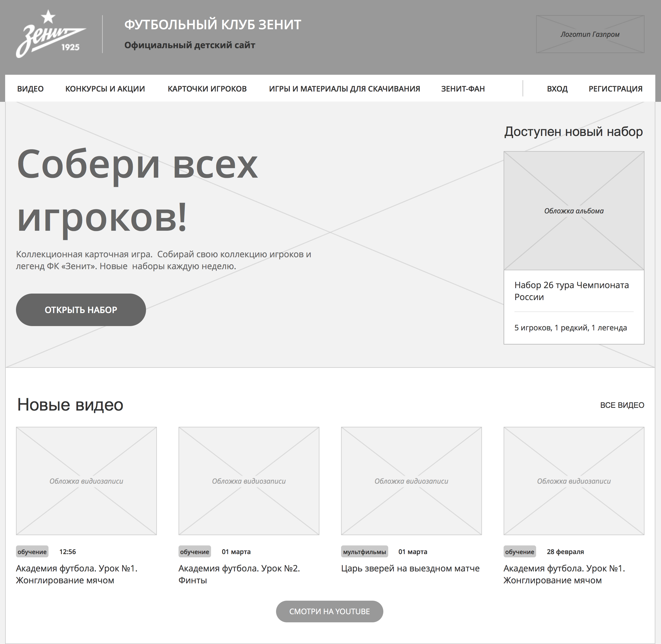Viewport: 661px width, 644px height.
Task: Open Академия футбола Урок №2 Финты title
Action: click(239, 574)
